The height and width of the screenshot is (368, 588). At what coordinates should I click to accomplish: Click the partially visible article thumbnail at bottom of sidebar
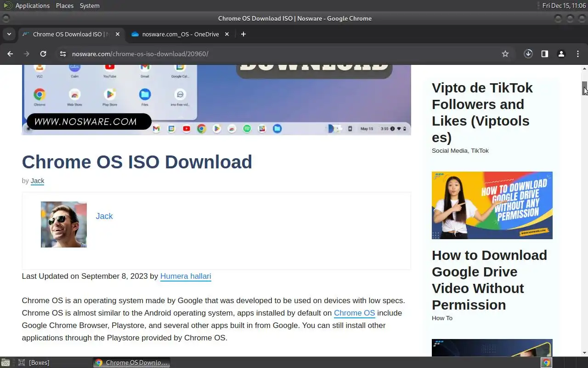pos(492,347)
